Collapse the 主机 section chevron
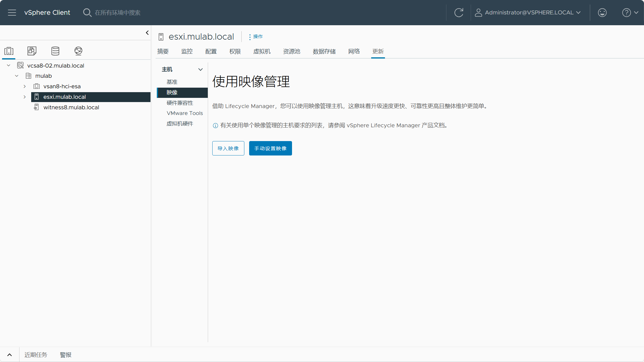 click(201, 70)
